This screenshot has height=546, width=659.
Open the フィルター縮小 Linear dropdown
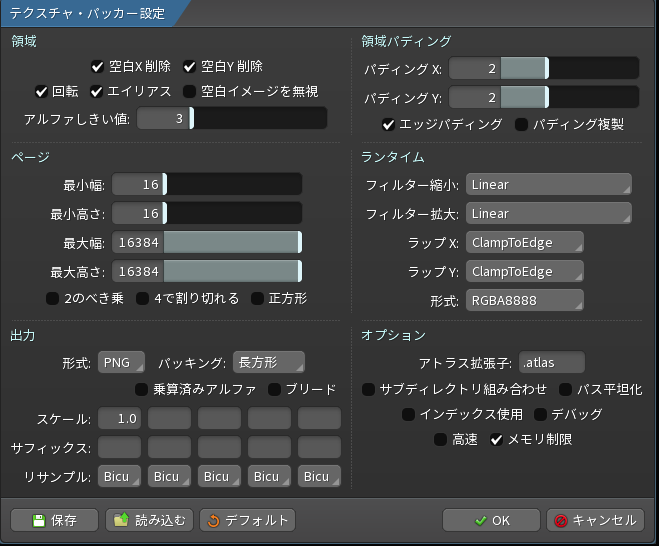[548, 185]
